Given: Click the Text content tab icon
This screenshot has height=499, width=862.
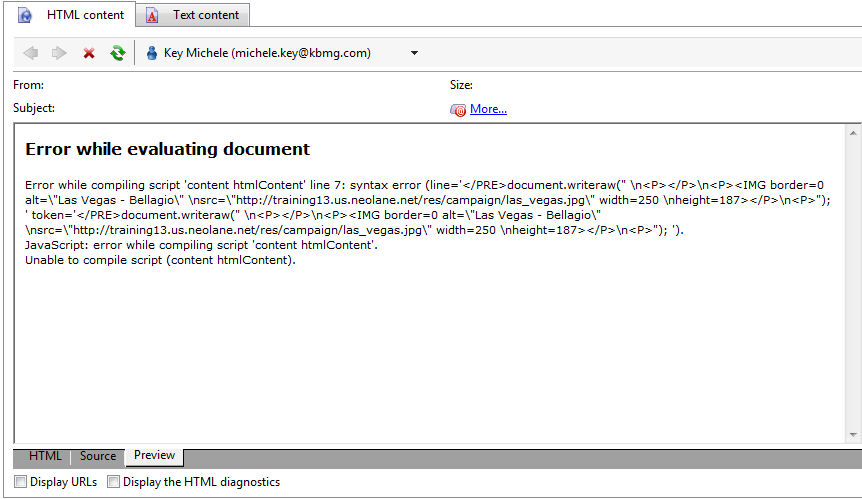Looking at the screenshot, I should 152,15.
